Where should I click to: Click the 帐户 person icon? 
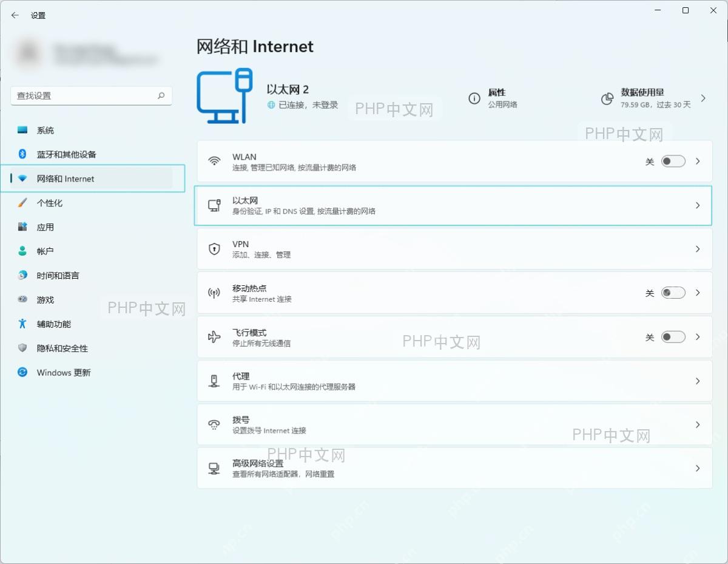22,251
